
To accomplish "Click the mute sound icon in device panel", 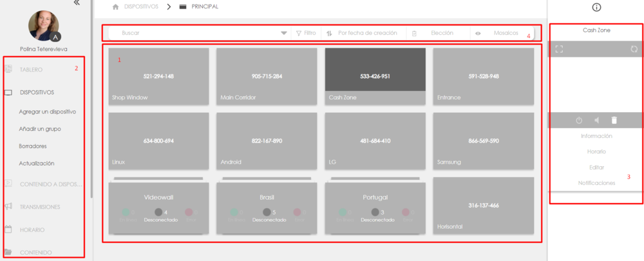I will [x=596, y=120].
